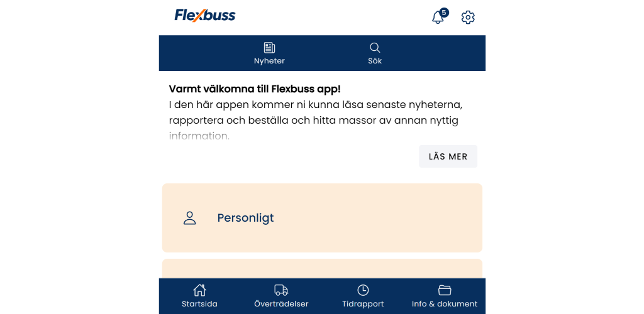Click the house icon for Startsida
Screen dimensions: 644x314
click(199, 290)
